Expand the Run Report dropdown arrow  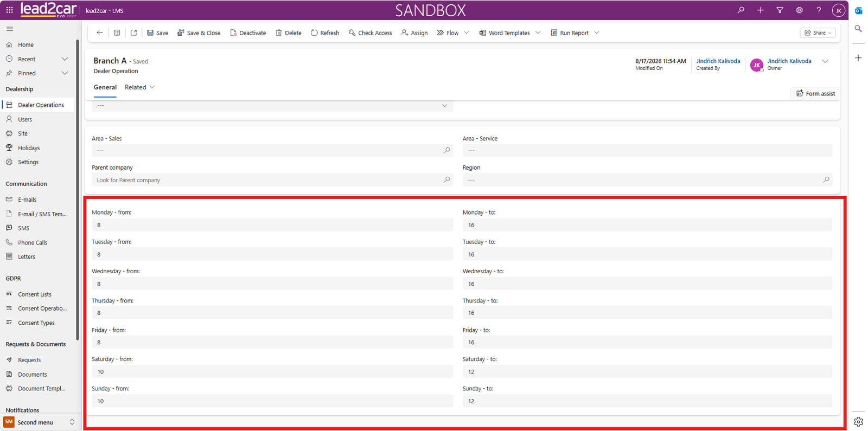(597, 33)
